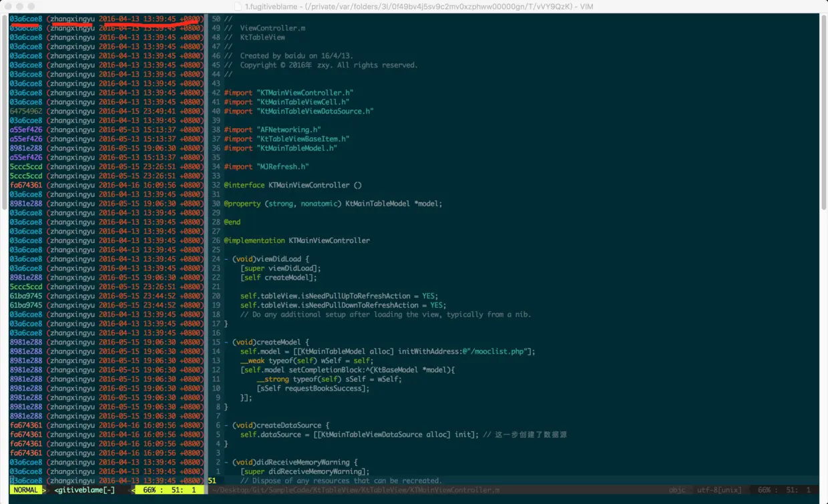828x504 pixels.
Task: Click the #import "KtMainTableViewDataSource.h" line
Action: pyautogui.click(x=298, y=111)
